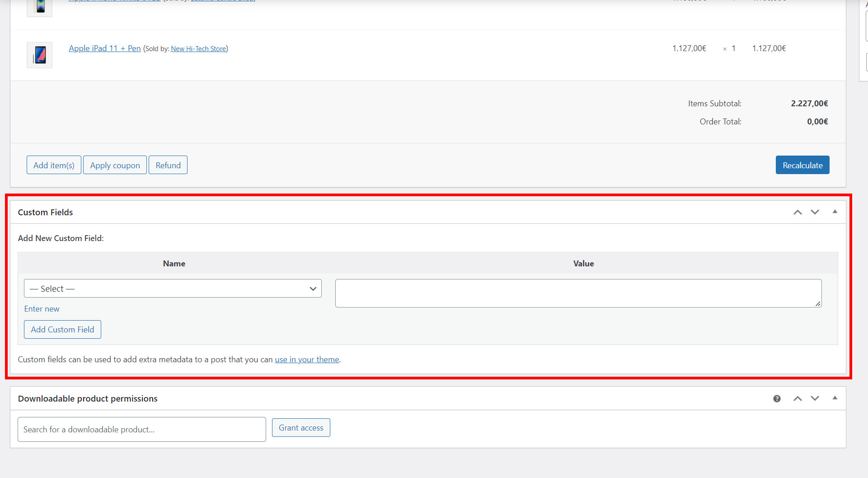Move Custom Fields panel up

tap(798, 212)
